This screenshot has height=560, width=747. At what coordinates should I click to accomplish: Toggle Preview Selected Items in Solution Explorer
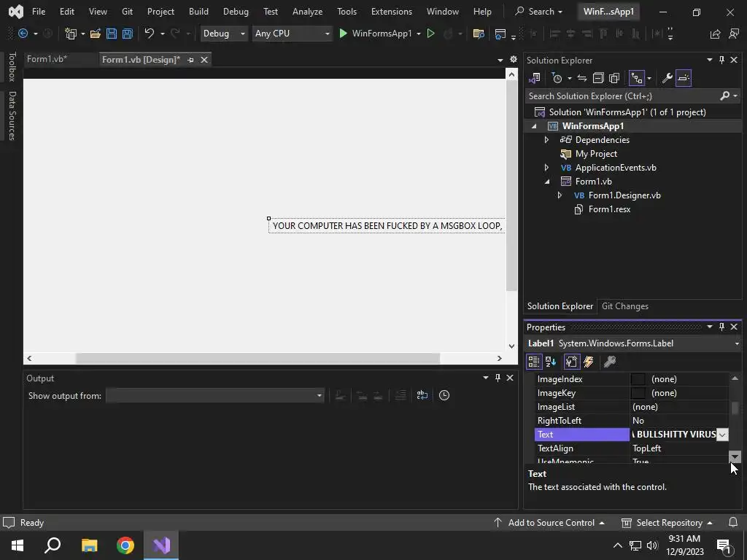683,77
